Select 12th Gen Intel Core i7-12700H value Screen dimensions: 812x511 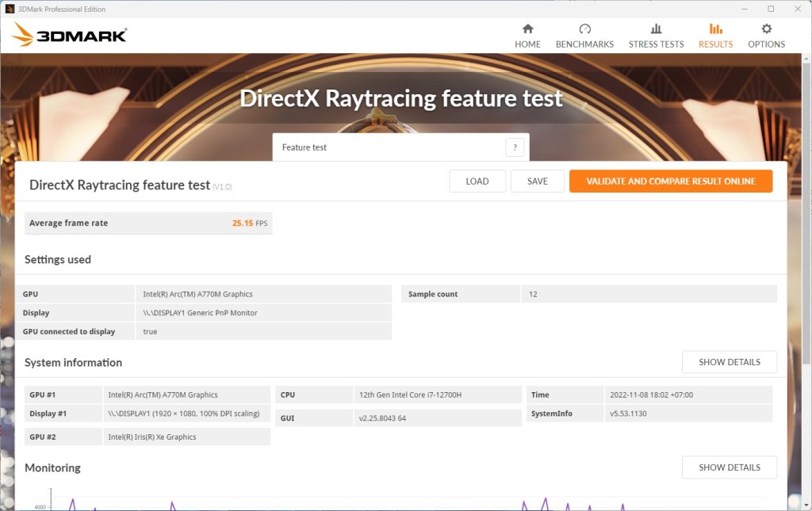(410, 395)
